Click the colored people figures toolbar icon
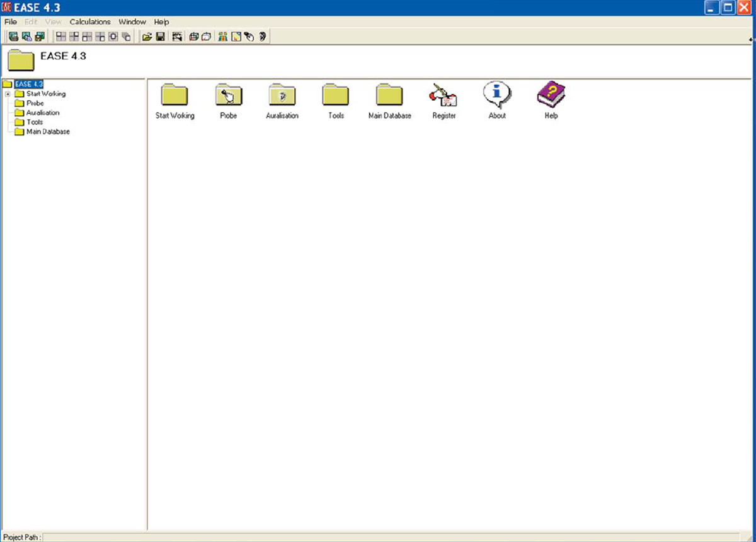The height and width of the screenshot is (542, 756). point(223,37)
